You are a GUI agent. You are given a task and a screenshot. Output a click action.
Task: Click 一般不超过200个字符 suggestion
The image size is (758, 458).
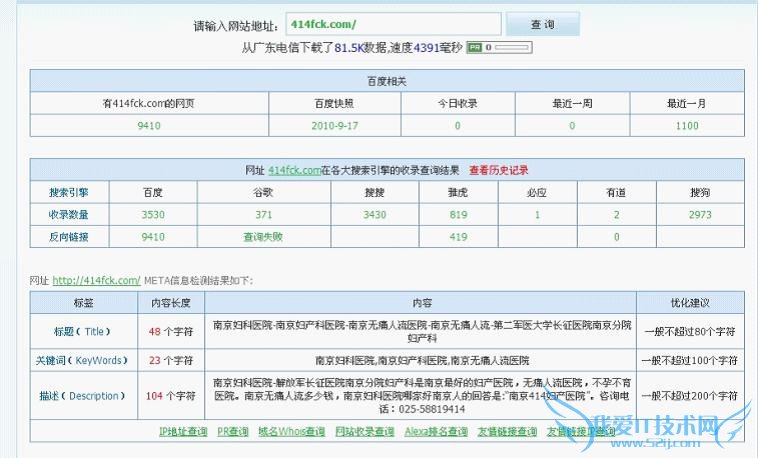click(x=690, y=396)
